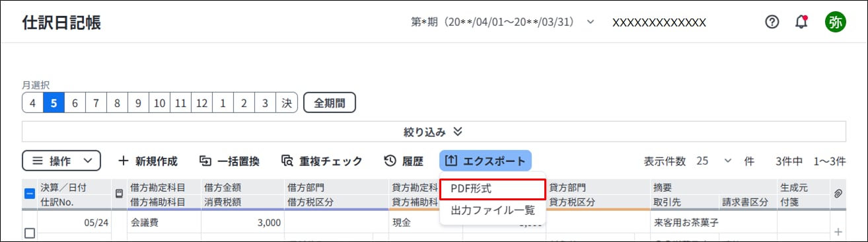The height and width of the screenshot is (242, 868).
Task: Select month 10 tab
Action: point(159,103)
